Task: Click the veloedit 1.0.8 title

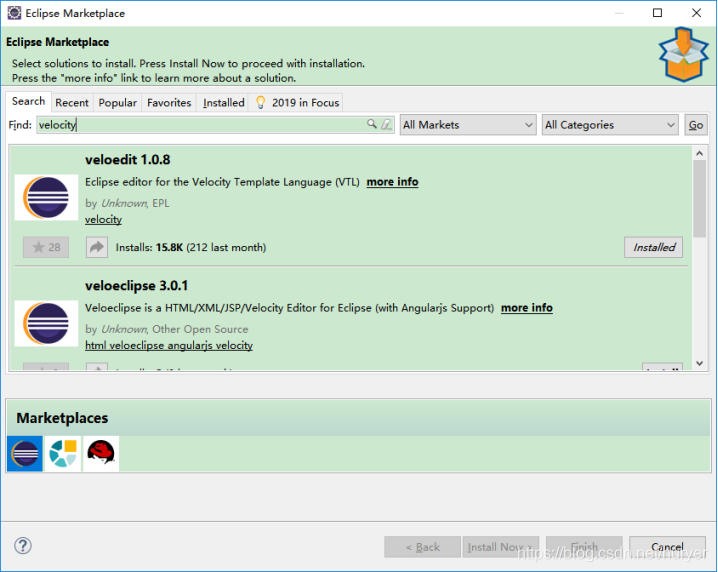Action: 128,160
